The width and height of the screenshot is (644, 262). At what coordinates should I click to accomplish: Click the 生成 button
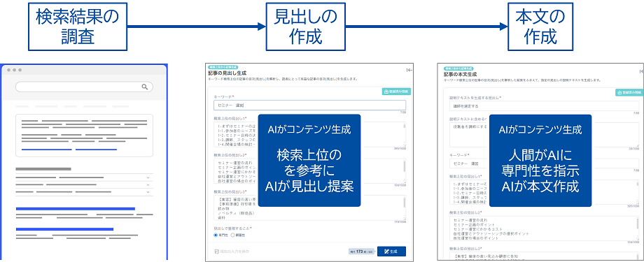tap(391, 252)
